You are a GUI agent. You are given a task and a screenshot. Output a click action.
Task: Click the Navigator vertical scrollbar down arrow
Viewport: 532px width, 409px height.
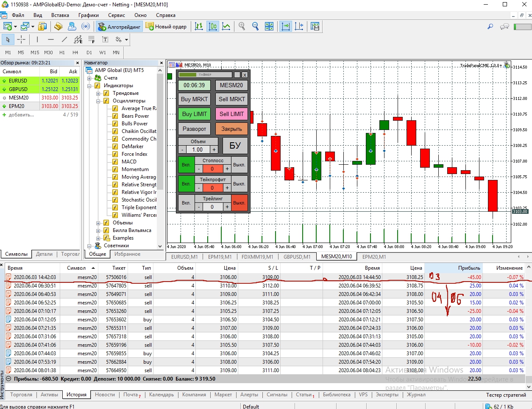[x=160, y=246]
